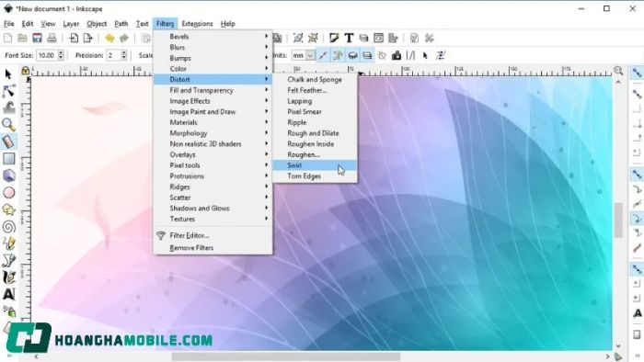Click the Undo arrow icon
This screenshot has height=362, width=644.
pyautogui.click(x=109, y=38)
